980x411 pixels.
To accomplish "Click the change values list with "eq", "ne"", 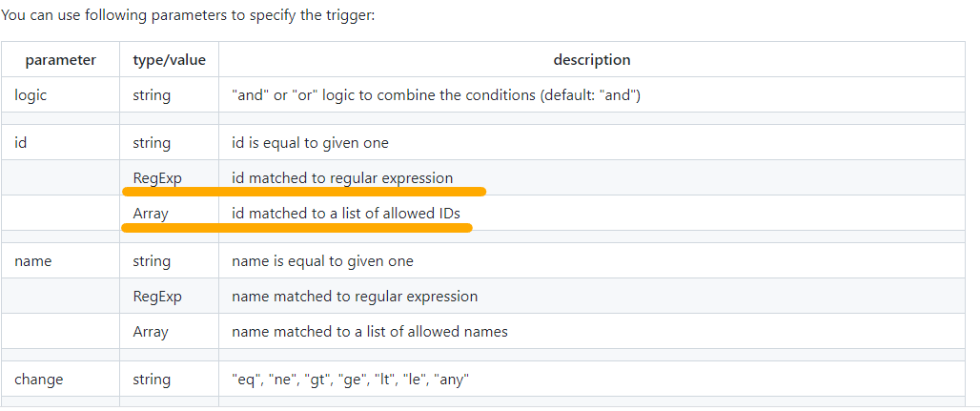I will (x=350, y=380).
